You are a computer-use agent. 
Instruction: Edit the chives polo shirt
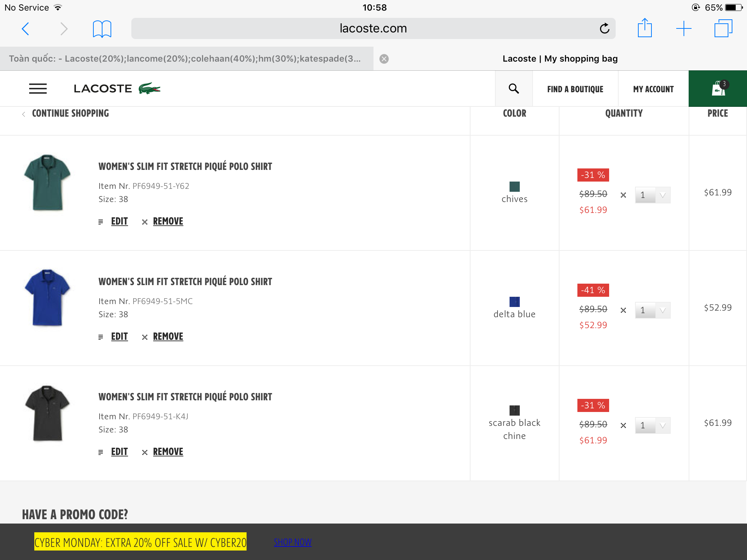[119, 221]
